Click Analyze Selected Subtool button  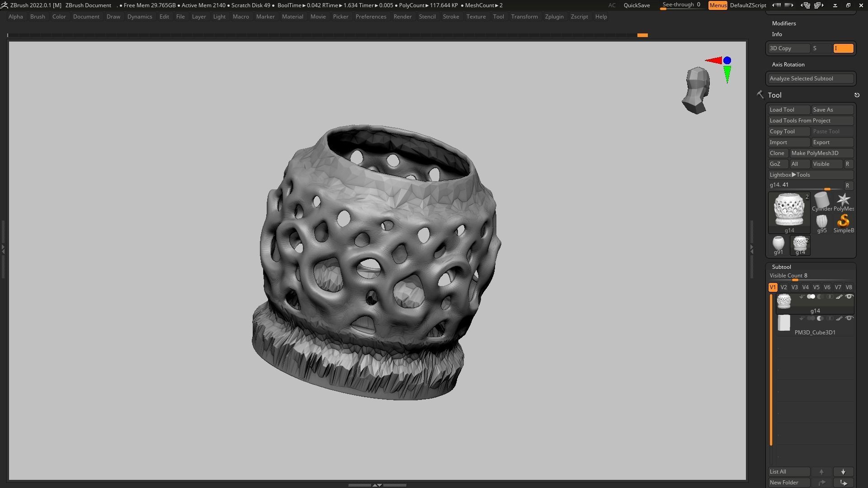pyautogui.click(x=811, y=79)
